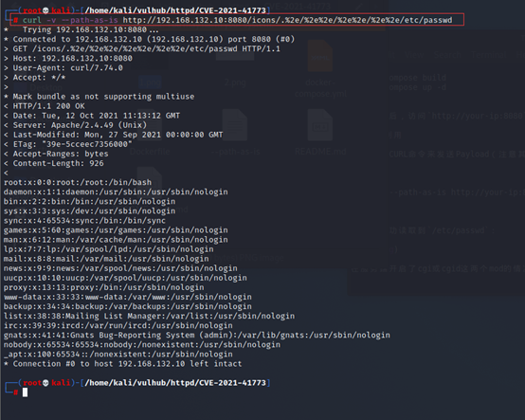Screen dimensions: 525x420
Task: Click the URL ending in /etc/passwd in the curl command
Action: coord(287,20)
